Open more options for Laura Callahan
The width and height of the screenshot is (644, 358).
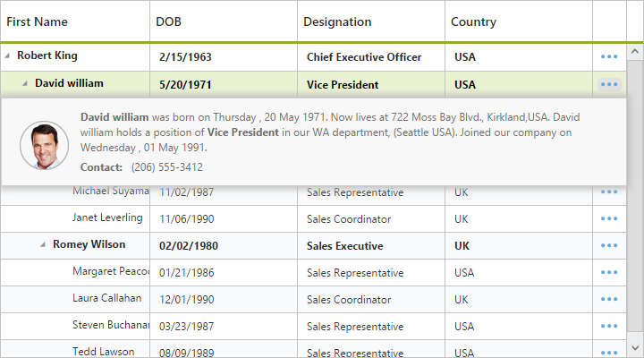click(609, 299)
